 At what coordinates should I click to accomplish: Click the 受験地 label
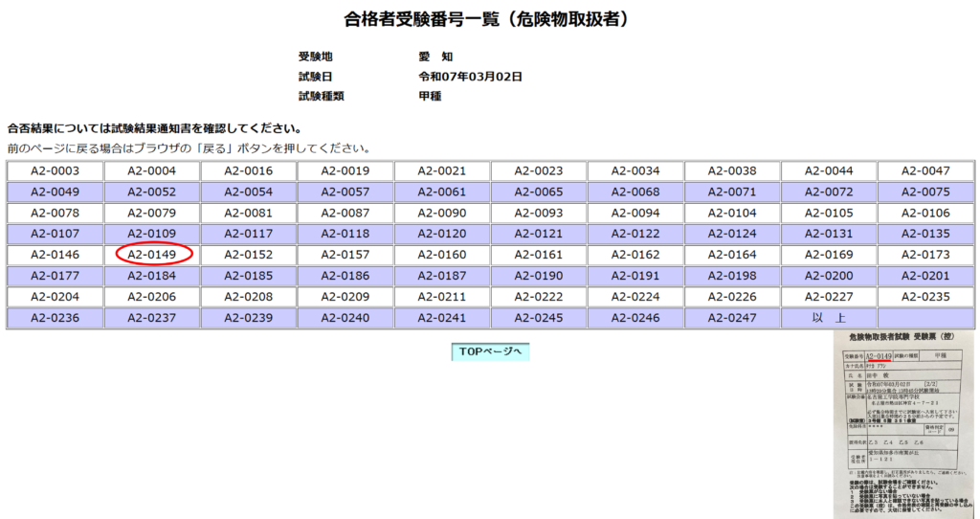coord(315,57)
